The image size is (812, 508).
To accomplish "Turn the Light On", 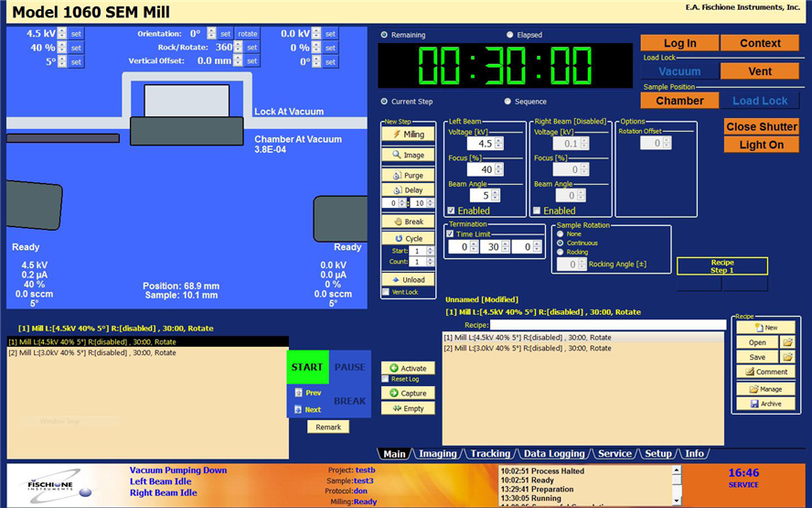I will (761, 145).
